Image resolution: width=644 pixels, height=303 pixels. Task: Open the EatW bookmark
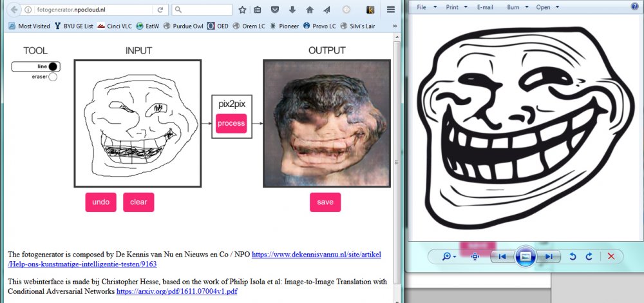pos(147,26)
